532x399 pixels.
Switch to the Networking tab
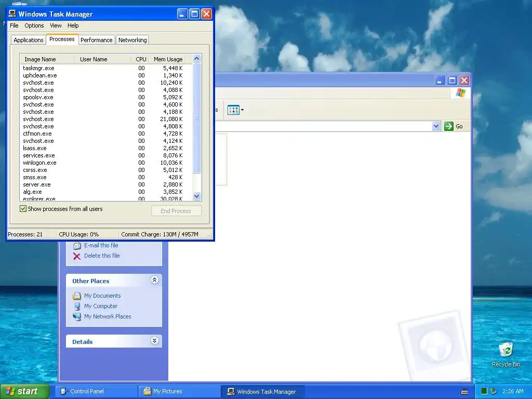tap(132, 40)
